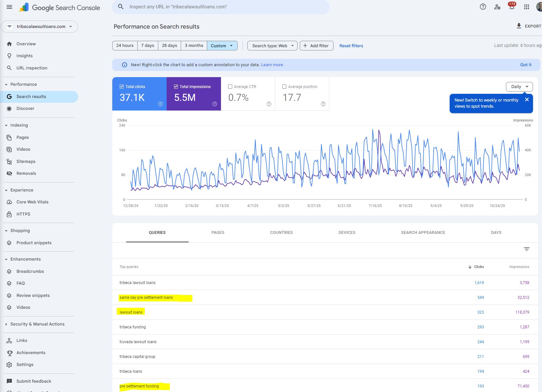Switch to the PAGES tab

pyautogui.click(x=218, y=232)
